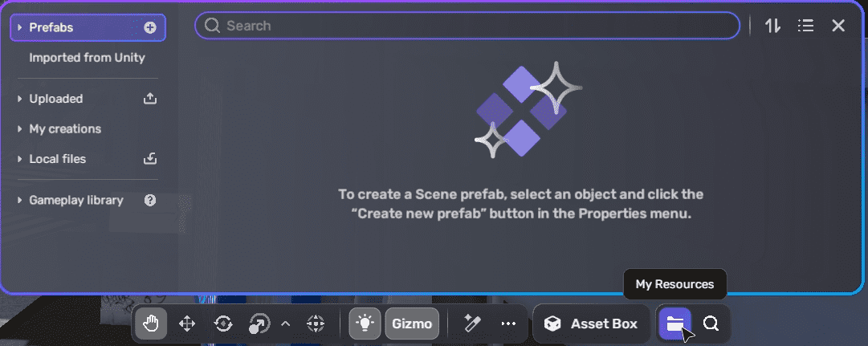Click the focus target icon in toolbar

(316, 324)
